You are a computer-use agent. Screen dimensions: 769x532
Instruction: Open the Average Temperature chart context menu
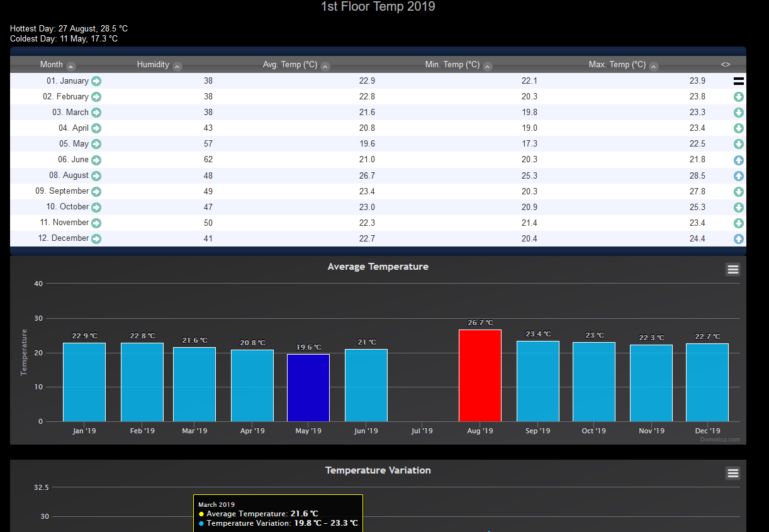pyautogui.click(x=733, y=270)
